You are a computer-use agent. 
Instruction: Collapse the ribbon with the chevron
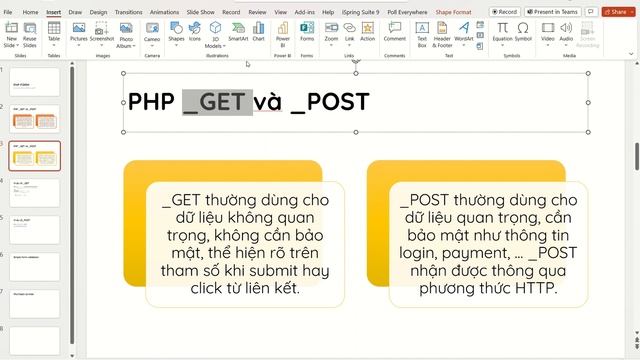(631, 54)
